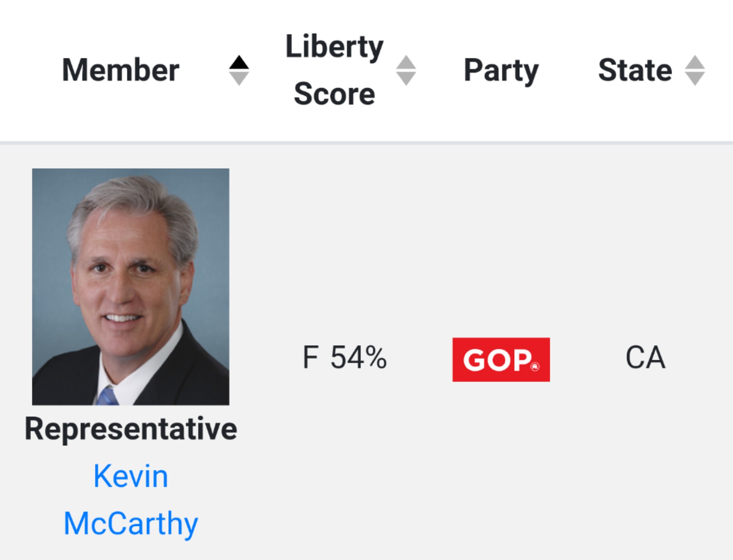
Task: Click the tiny elephant logo in GOP badge
Action: coord(535,367)
